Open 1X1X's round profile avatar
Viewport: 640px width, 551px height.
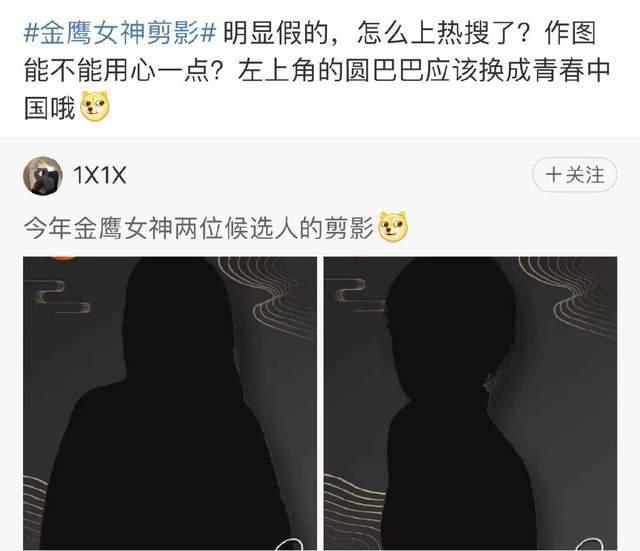pyautogui.click(x=43, y=176)
